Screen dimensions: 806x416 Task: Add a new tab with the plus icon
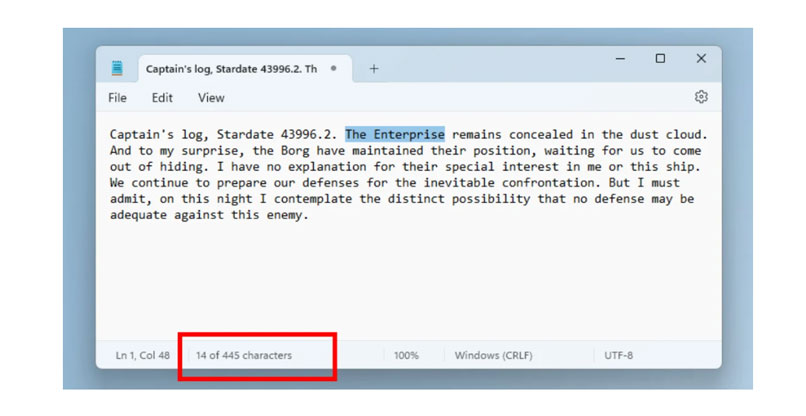pos(374,69)
